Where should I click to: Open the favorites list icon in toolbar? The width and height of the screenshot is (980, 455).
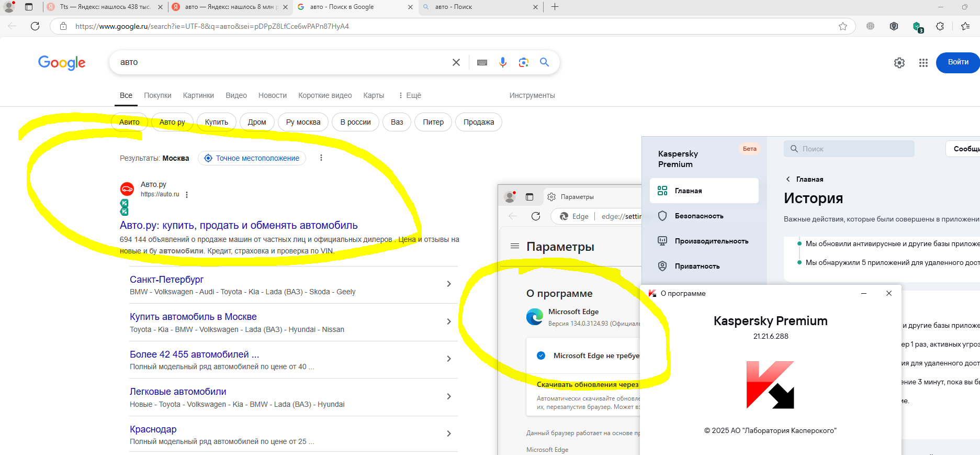pyautogui.click(x=965, y=26)
